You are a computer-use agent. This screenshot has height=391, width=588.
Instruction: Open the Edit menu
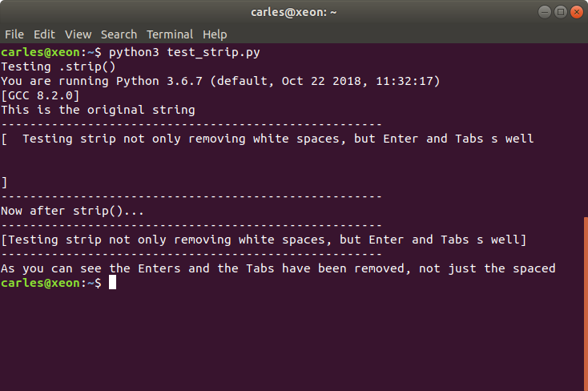[x=44, y=34]
